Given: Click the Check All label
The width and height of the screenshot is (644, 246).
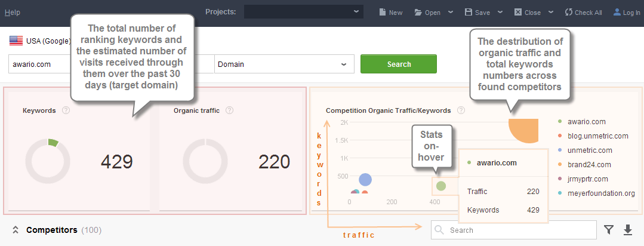Looking at the screenshot, I should 588,13.
